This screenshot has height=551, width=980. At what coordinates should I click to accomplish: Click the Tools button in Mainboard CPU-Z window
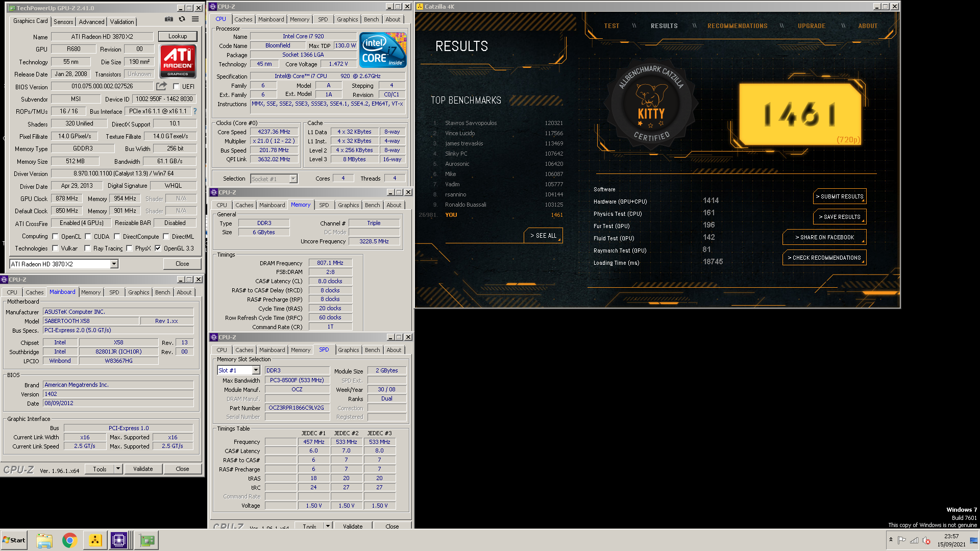click(x=100, y=469)
